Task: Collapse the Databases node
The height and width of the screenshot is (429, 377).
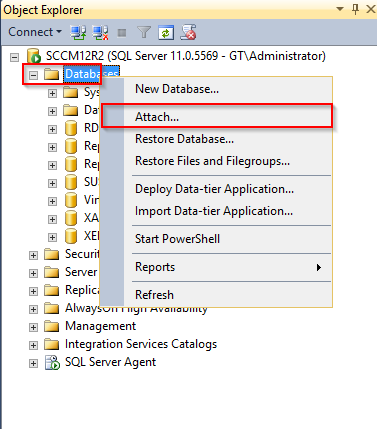Action: tap(33, 75)
